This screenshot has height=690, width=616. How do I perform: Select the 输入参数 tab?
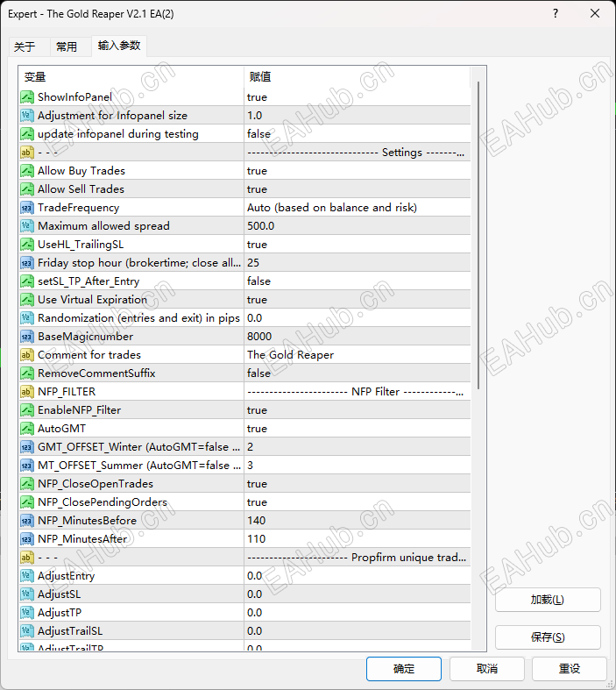click(119, 46)
